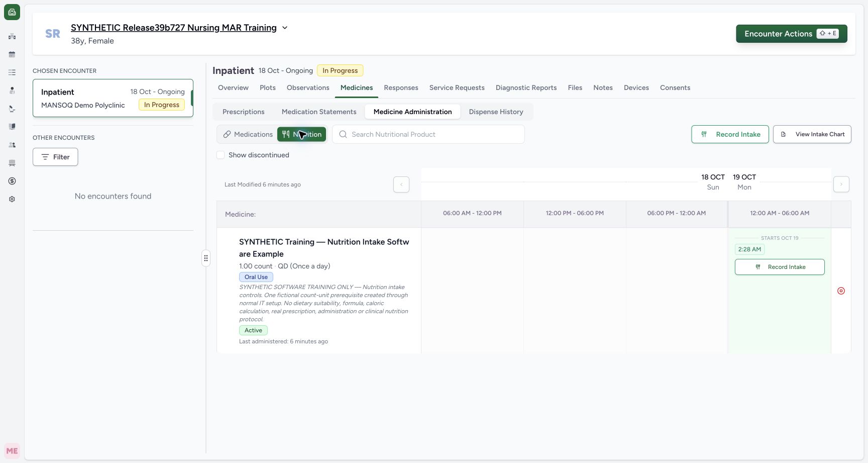The width and height of the screenshot is (868, 463).
Task: Switch to the Observations tab
Action: click(x=308, y=87)
